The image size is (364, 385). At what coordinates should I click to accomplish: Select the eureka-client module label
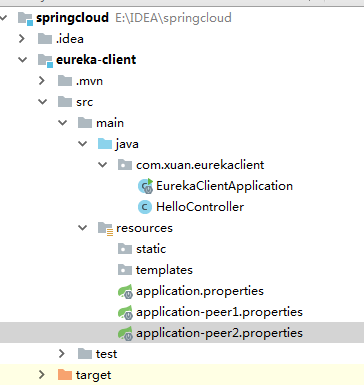96,60
